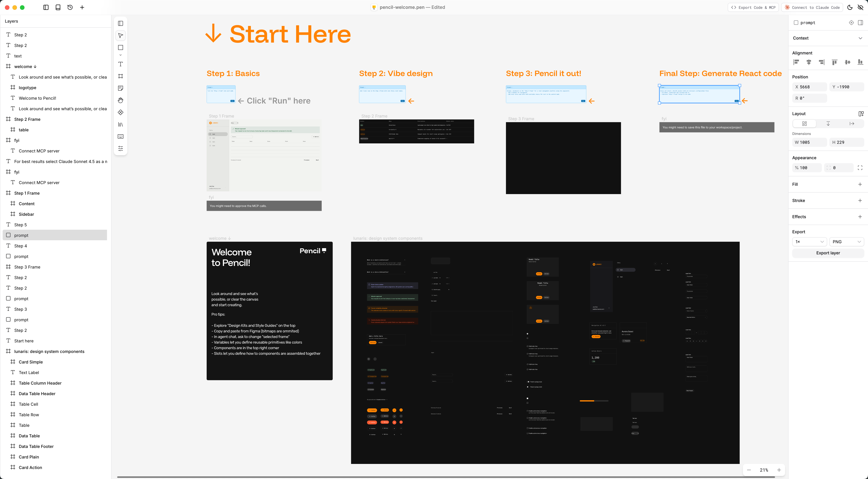Expand the Context section chevron
The height and width of the screenshot is (479, 868).
coord(860,38)
